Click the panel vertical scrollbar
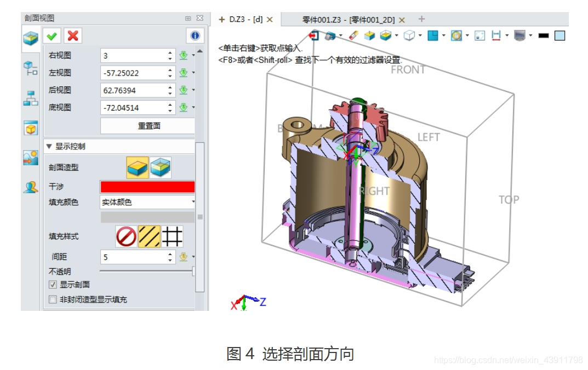Viewport: 588px width, 370px height. pos(200,217)
